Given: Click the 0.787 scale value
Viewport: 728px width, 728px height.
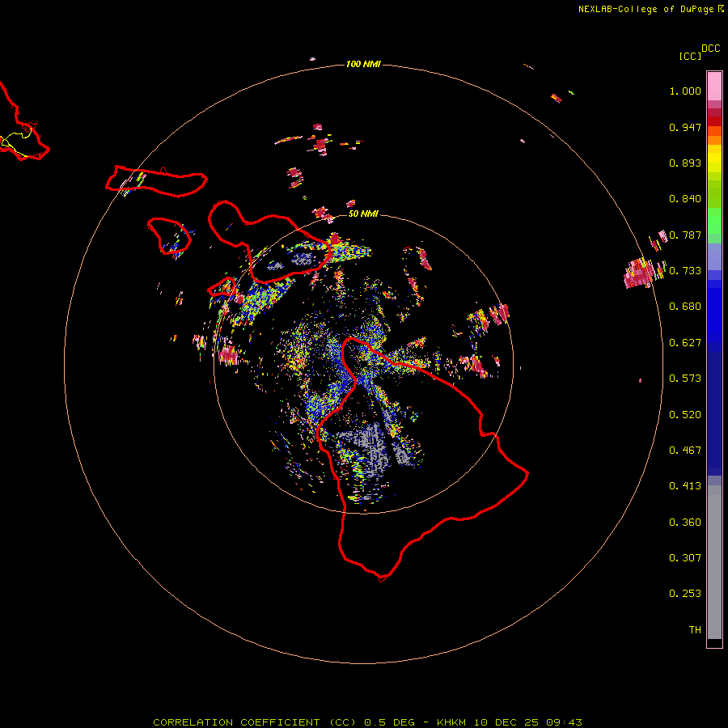Looking at the screenshot, I should tap(685, 235).
